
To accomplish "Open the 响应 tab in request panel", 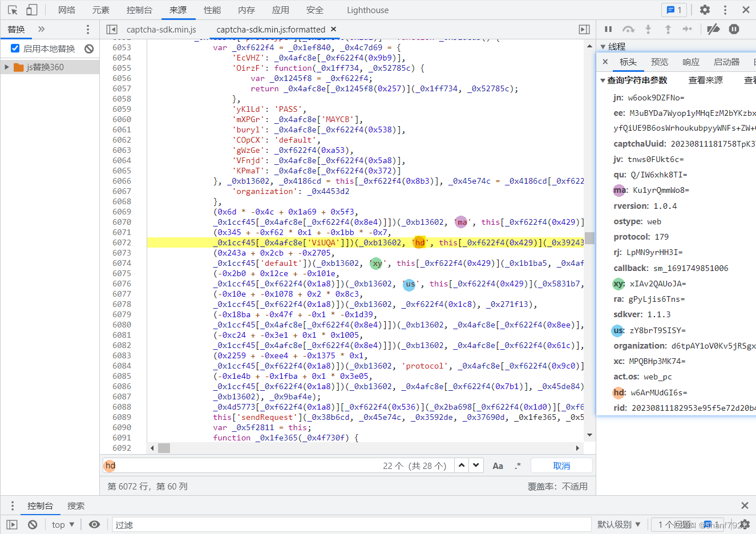I will click(x=691, y=62).
